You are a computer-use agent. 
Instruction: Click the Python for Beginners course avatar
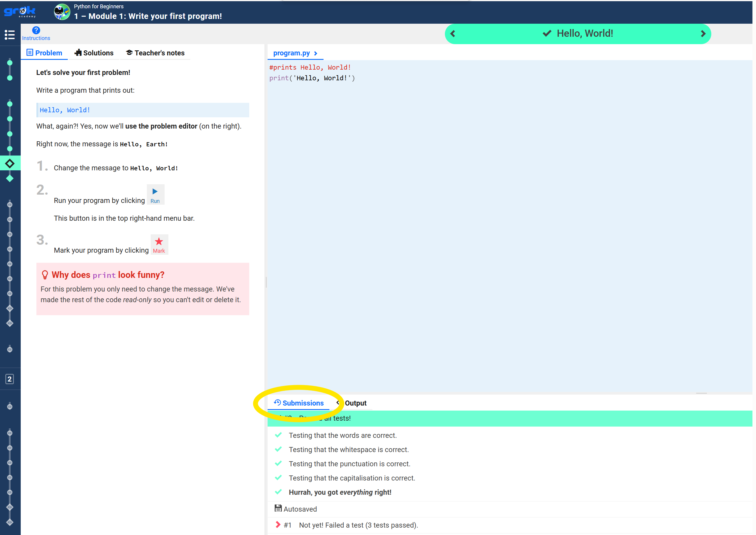tap(62, 12)
